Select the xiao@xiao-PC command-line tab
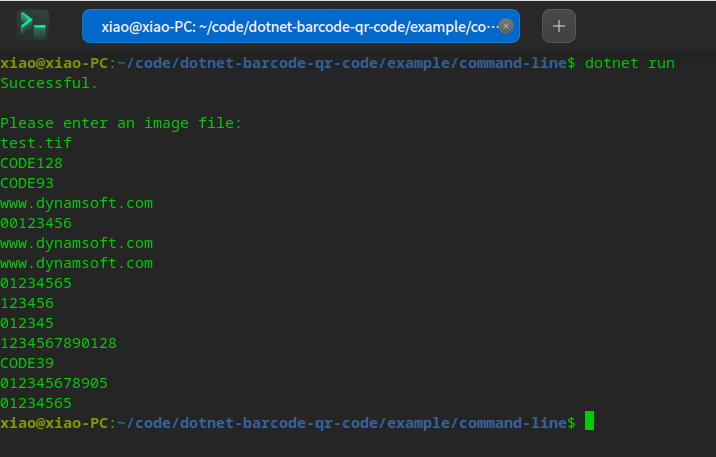716x457 pixels. click(x=290, y=26)
